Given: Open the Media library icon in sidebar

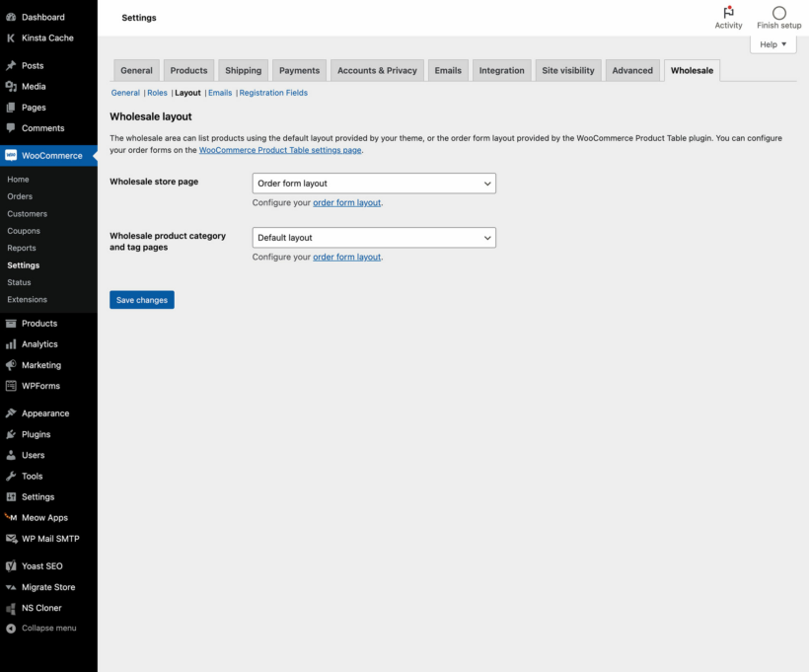Looking at the screenshot, I should (x=11, y=86).
